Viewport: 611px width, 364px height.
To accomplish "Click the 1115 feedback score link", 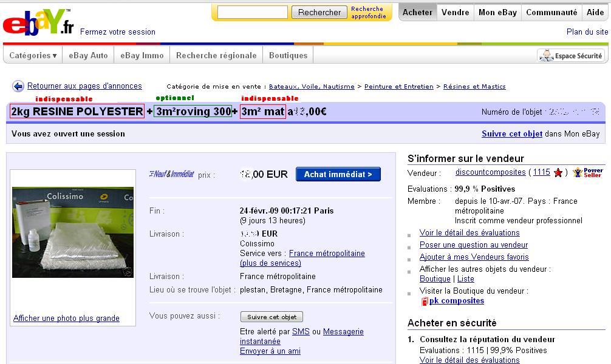I will [542, 172].
